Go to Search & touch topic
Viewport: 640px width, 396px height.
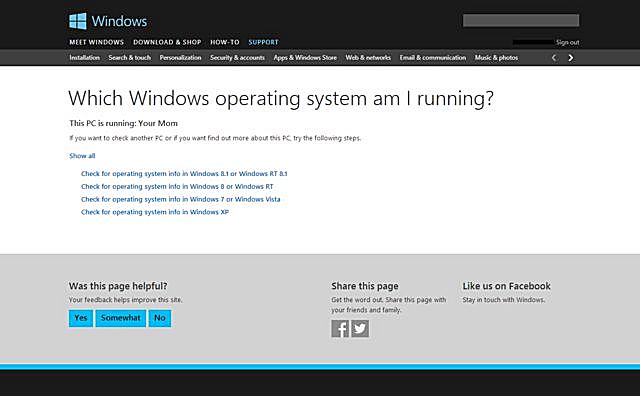point(129,58)
